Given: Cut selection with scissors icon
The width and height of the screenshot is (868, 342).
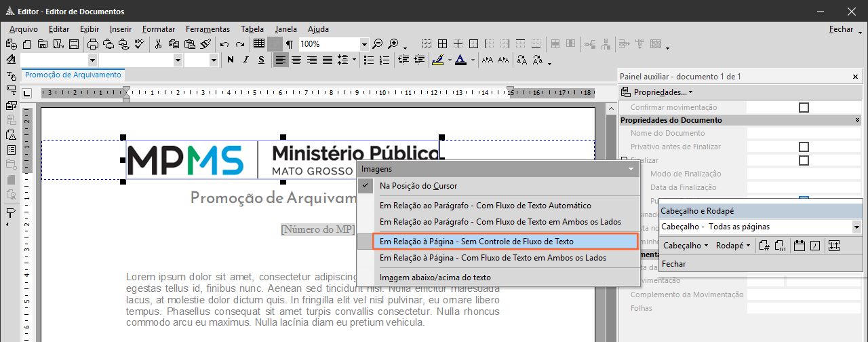Looking at the screenshot, I should [158, 44].
